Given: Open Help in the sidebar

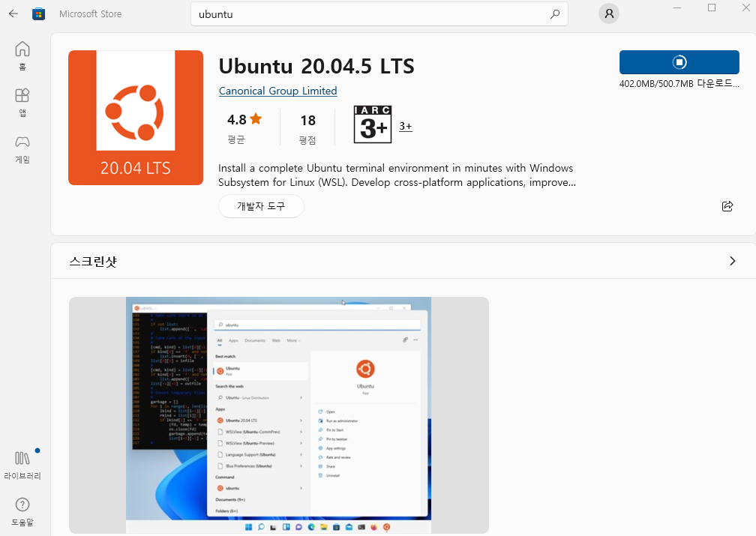Looking at the screenshot, I should tap(22, 511).
